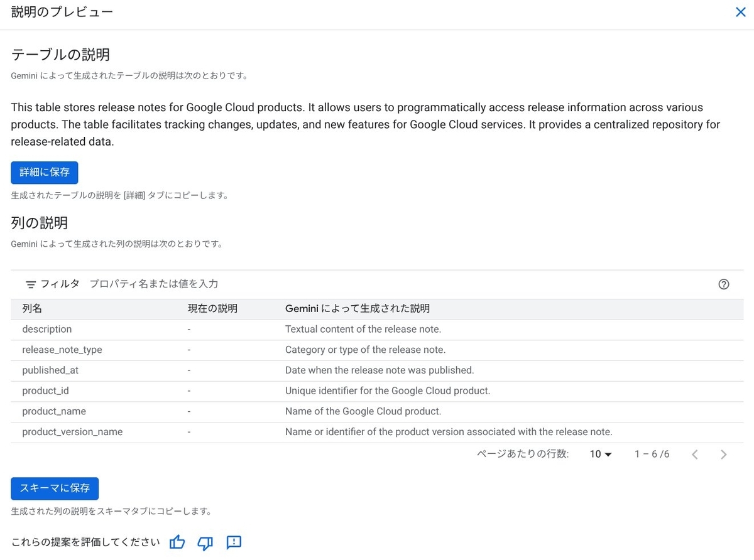Screen dimensions: 754x560
Task: Select the description column name cell
Action: [x=47, y=329]
